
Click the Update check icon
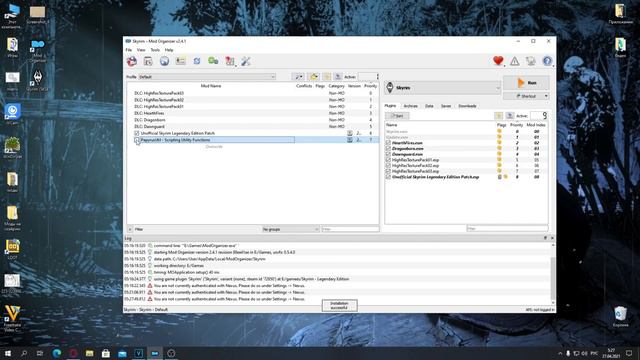[531, 61]
